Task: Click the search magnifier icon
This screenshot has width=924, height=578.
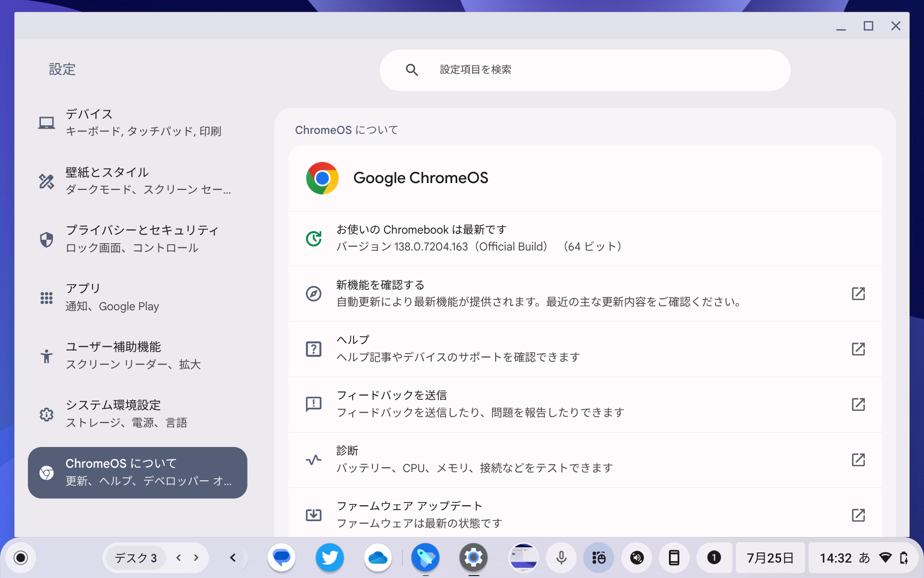Action: point(411,70)
